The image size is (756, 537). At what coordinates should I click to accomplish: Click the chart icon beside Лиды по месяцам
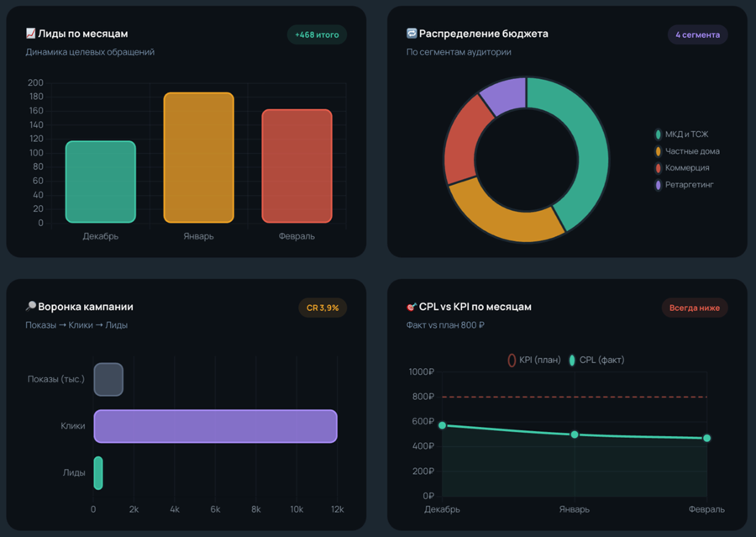tap(30, 34)
